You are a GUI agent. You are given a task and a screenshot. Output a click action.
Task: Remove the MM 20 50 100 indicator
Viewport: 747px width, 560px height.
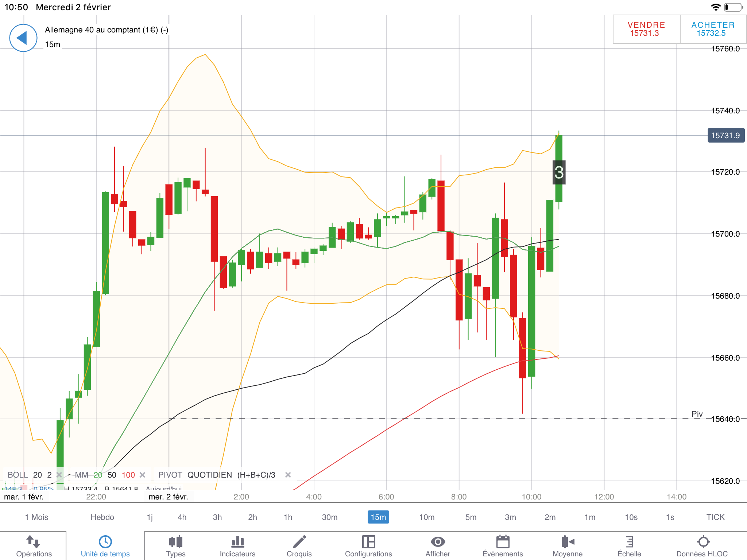tap(143, 475)
